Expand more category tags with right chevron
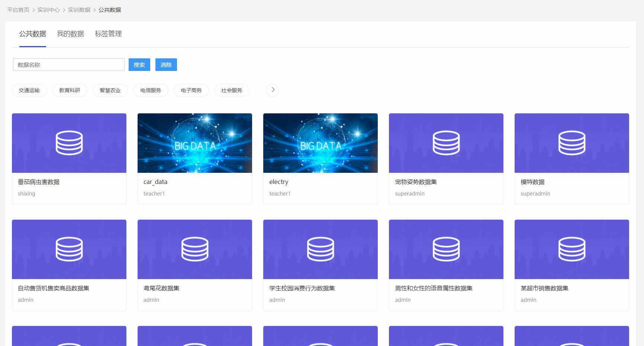This screenshot has width=644, height=346. click(273, 90)
